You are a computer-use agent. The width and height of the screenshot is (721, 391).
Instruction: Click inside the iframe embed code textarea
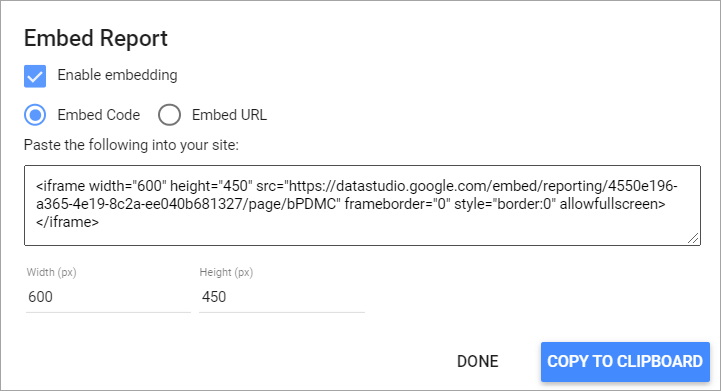(x=362, y=205)
